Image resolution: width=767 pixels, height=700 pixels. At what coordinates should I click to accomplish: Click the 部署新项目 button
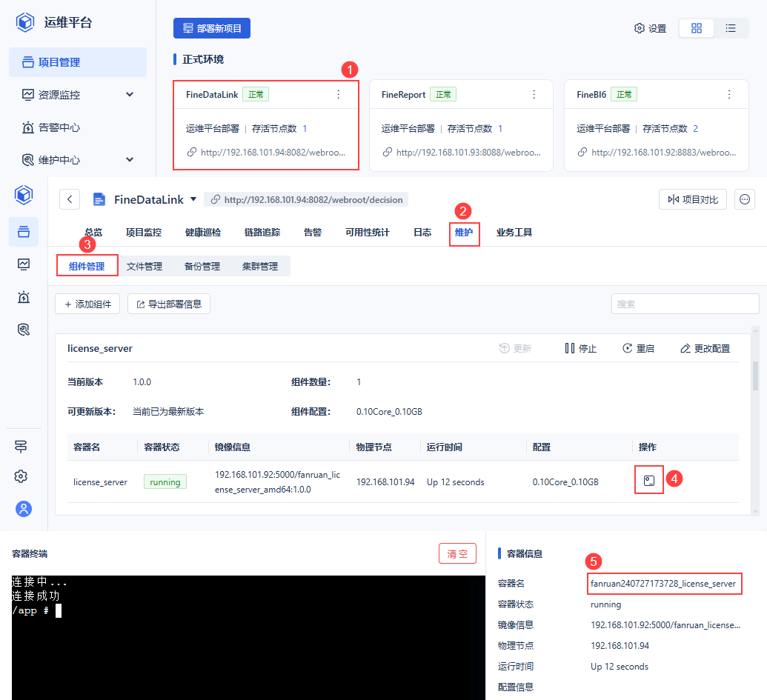pyautogui.click(x=212, y=28)
